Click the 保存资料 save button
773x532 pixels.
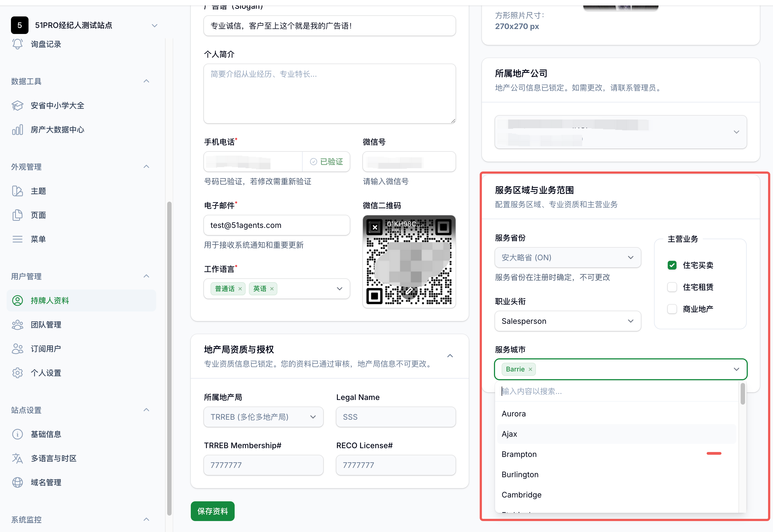(x=212, y=511)
